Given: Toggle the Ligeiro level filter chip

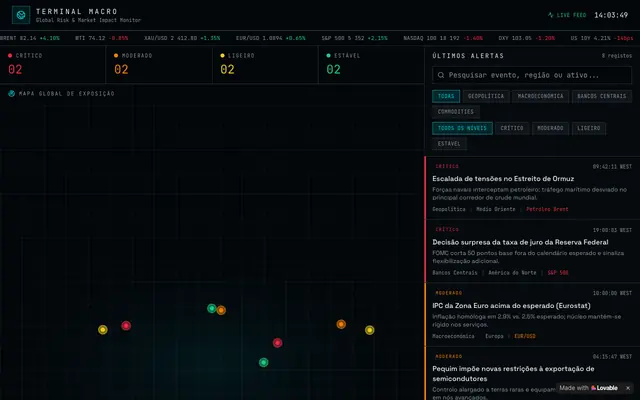Looking at the screenshot, I should (x=589, y=128).
